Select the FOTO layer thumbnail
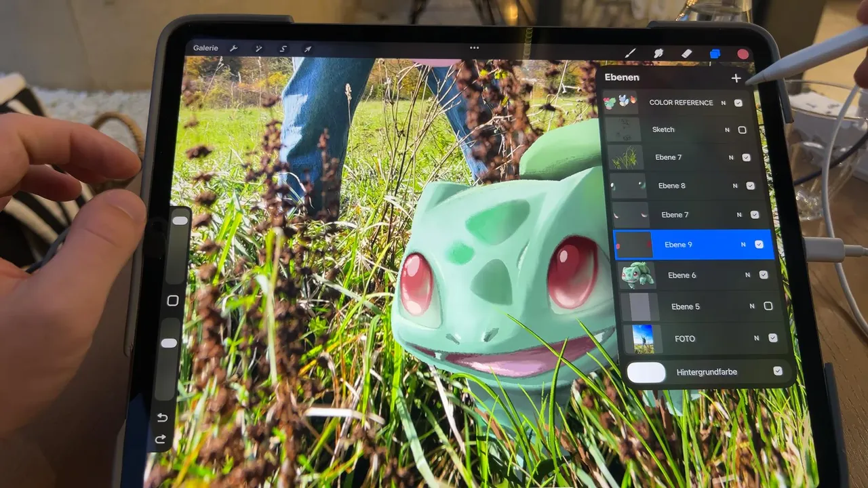 pyautogui.click(x=643, y=338)
